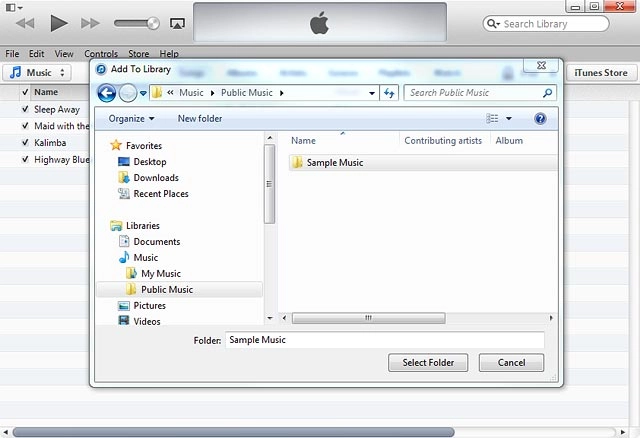The height and width of the screenshot is (438, 640).
Task: Uncheck the Highway Blue song checkbox
Action: [x=25, y=159]
